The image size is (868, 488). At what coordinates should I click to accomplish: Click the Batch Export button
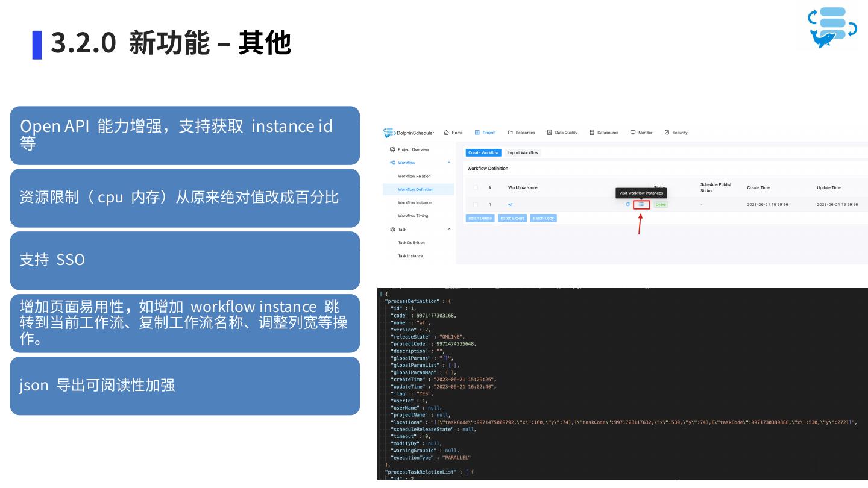(x=512, y=218)
